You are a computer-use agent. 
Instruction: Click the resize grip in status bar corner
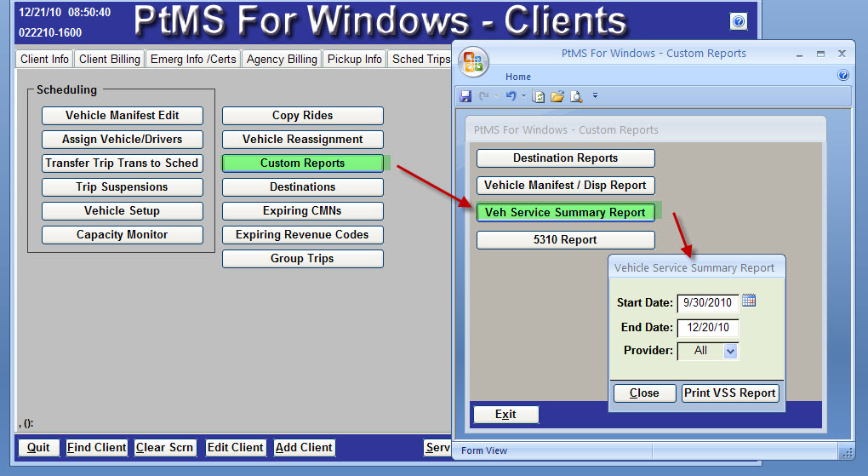click(x=847, y=453)
